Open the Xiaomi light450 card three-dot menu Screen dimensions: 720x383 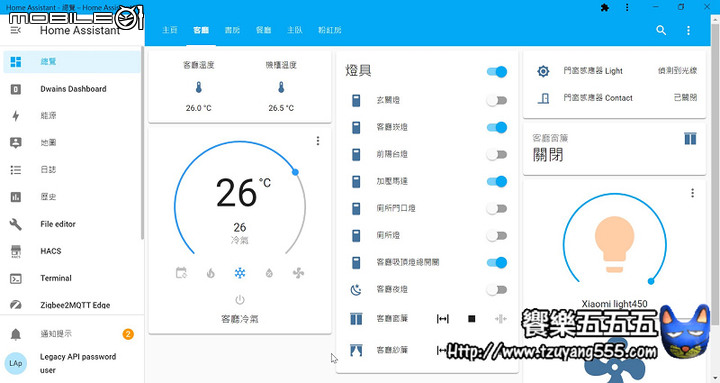tap(692, 193)
